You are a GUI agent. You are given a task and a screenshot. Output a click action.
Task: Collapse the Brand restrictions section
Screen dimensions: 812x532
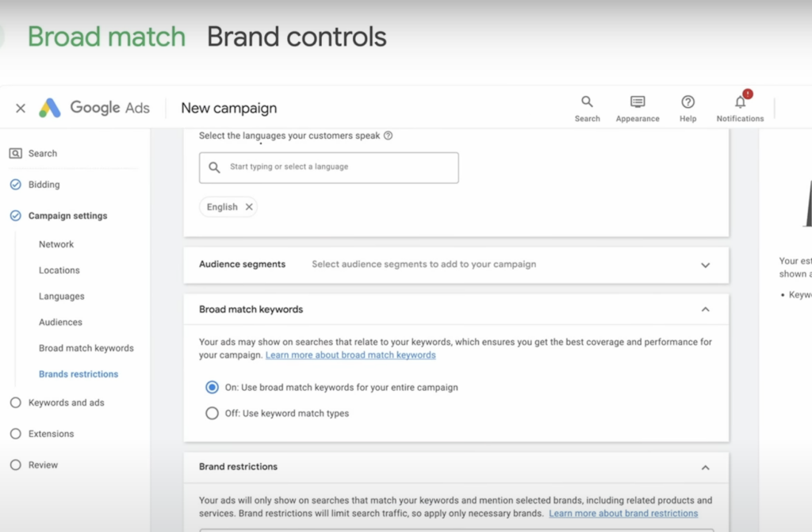point(705,467)
